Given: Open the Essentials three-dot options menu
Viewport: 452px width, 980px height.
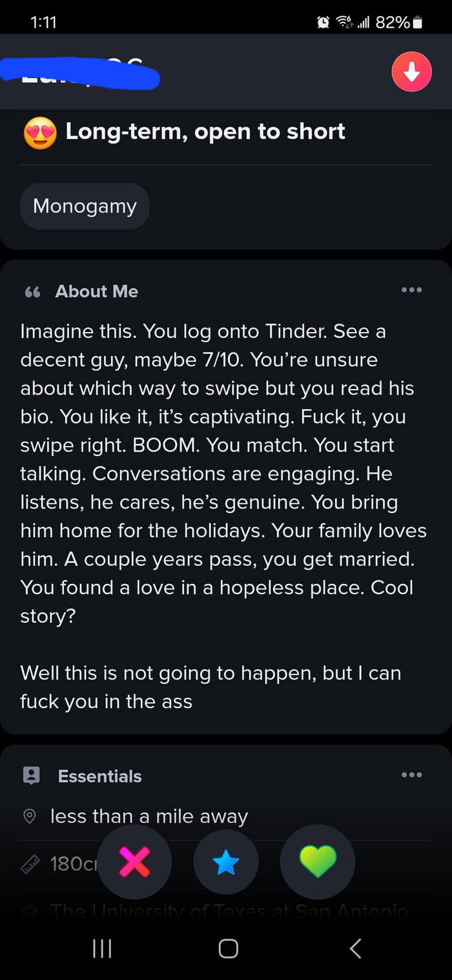Looking at the screenshot, I should click(411, 775).
